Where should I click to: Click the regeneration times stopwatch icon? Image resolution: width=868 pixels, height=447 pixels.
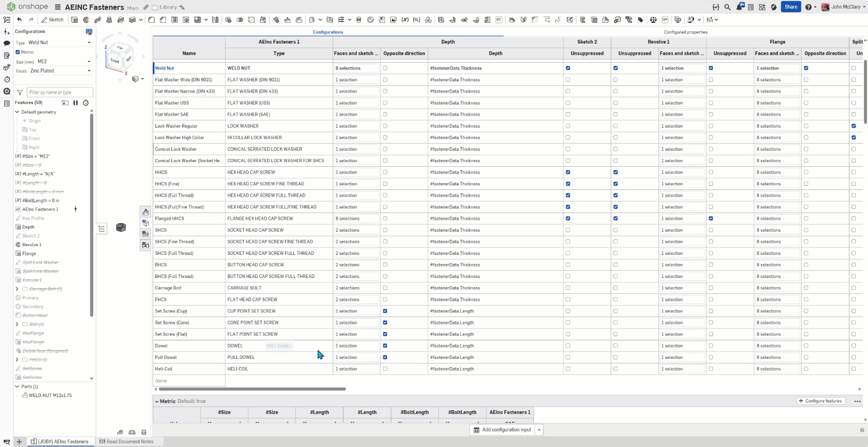tap(85, 103)
